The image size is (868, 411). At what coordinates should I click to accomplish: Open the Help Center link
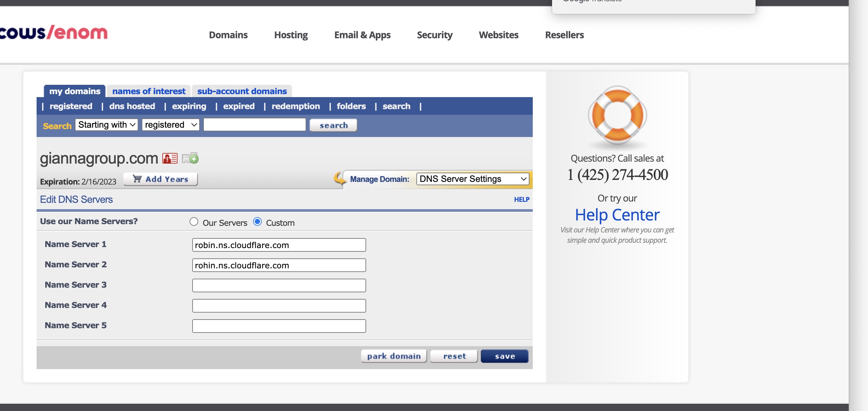(617, 214)
